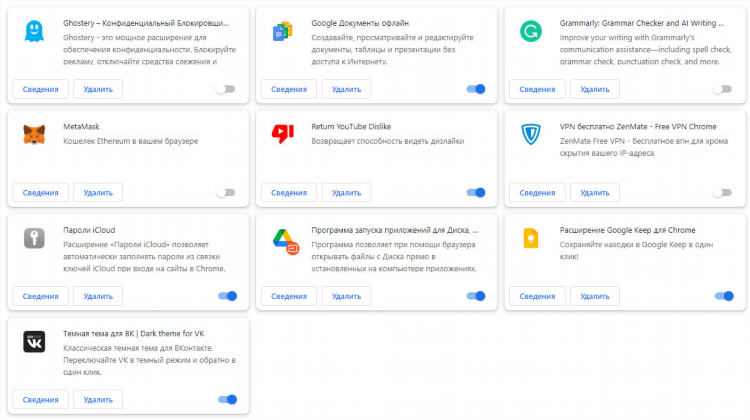Image resolution: width=750 pixels, height=420 pixels.
Task: Switch off the Drive launcher extension toggle
Action: 476,296
